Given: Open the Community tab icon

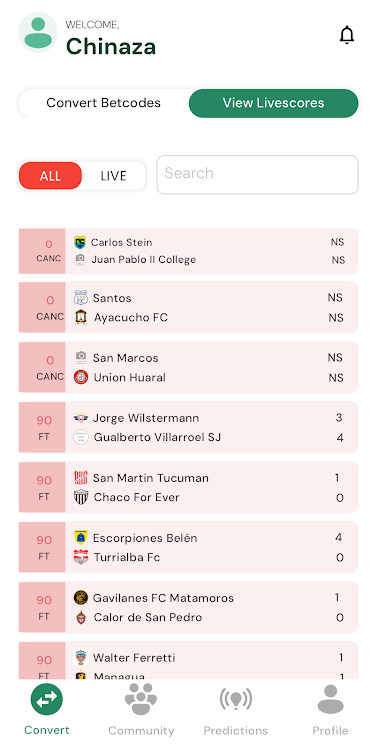Looking at the screenshot, I should coord(141,700).
